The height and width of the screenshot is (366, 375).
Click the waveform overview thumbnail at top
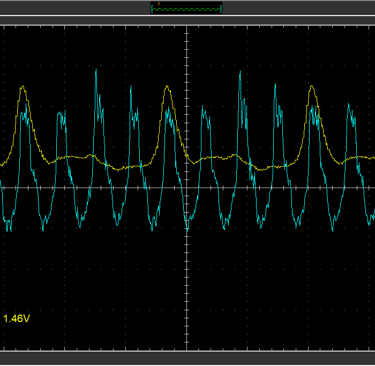(x=186, y=8)
